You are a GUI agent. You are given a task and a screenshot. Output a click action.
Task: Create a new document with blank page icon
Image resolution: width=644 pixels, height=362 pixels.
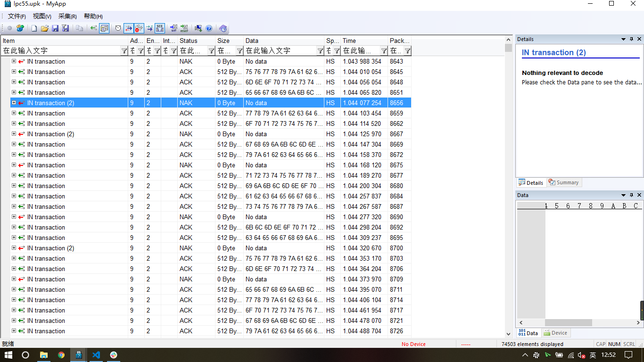point(34,28)
